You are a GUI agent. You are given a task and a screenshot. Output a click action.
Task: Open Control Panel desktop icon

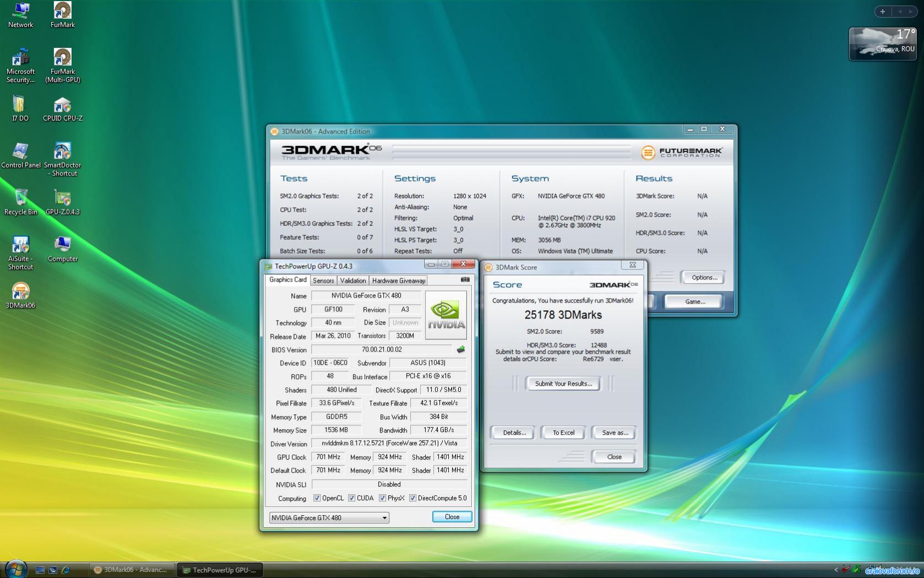tap(20, 155)
